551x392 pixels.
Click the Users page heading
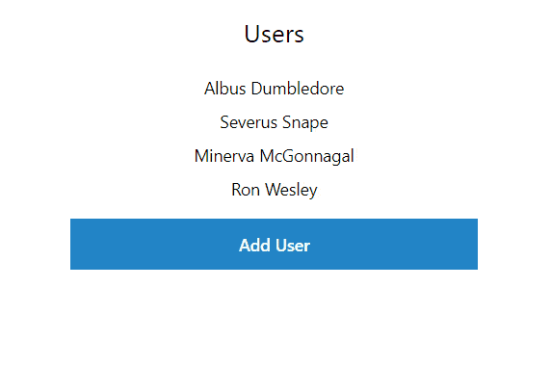(275, 34)
